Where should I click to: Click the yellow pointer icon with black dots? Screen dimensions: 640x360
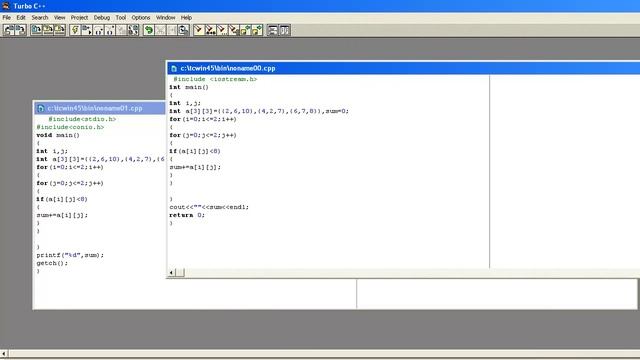pyautogui.click(x=211, y=30)
